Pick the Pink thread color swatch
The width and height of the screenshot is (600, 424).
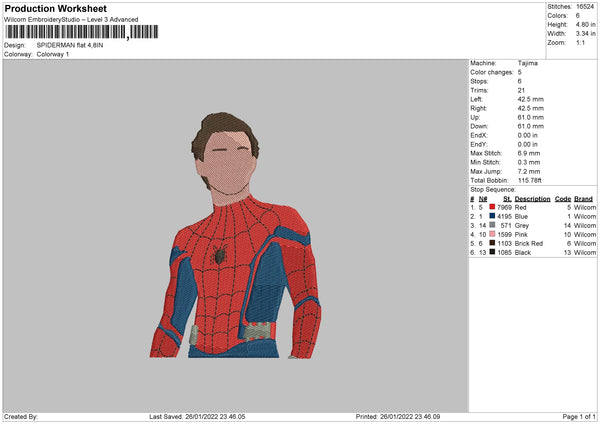point(492,234)
